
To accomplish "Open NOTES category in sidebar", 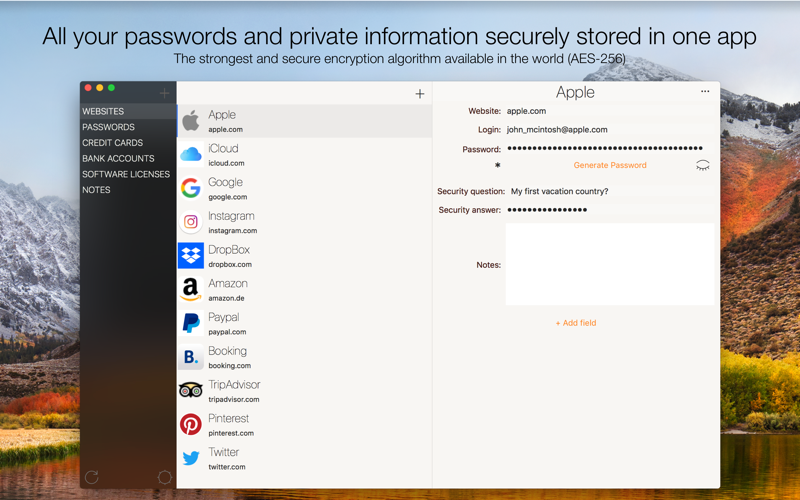I will pyautogui.click(x=96, y=190).
